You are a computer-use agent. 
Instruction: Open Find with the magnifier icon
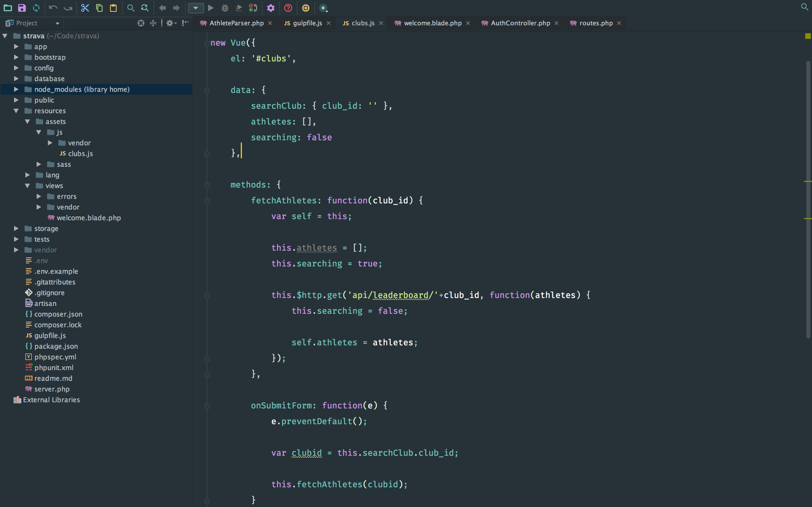[131, 8]
